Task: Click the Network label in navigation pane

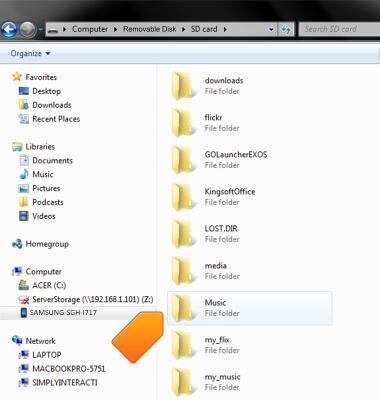Action: click(40, 341)
